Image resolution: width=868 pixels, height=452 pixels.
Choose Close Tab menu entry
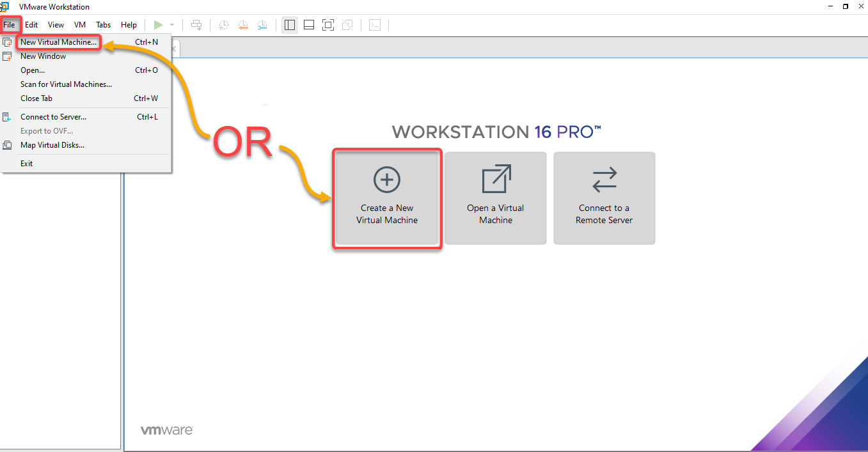click(x=86, y=98)
